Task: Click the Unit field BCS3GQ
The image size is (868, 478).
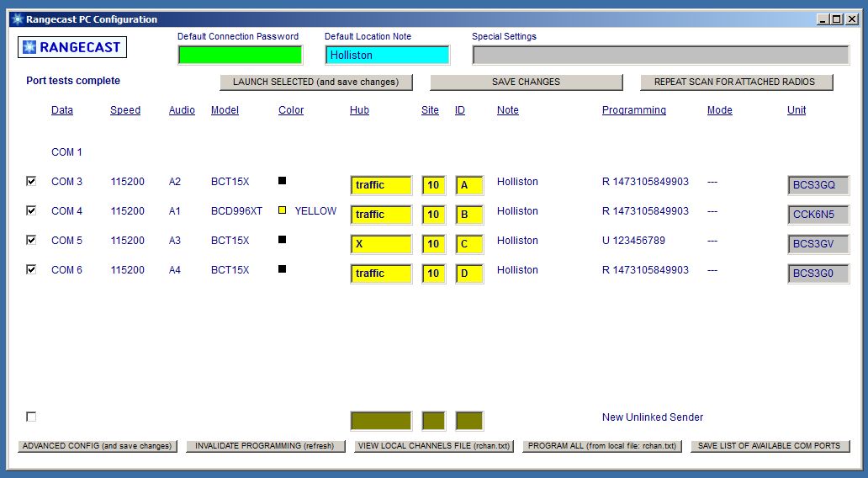Action: [818, 185]
